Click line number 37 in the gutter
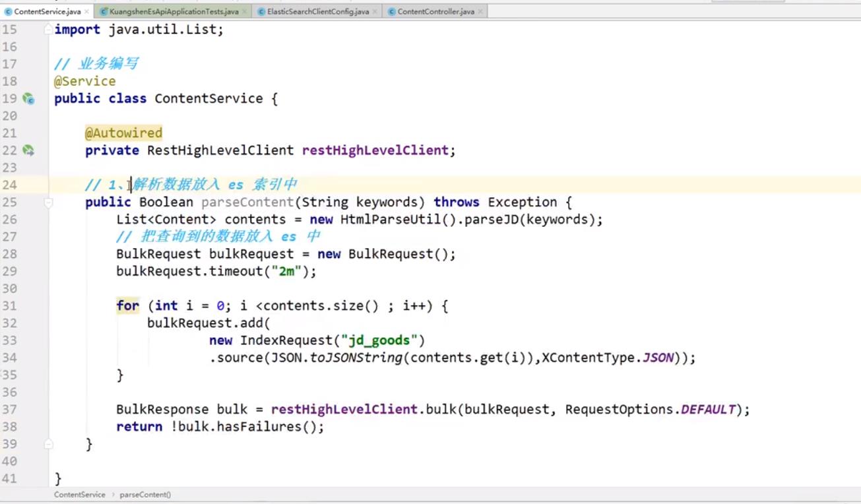Screen dimensions: 861x504 pos(9,409)
